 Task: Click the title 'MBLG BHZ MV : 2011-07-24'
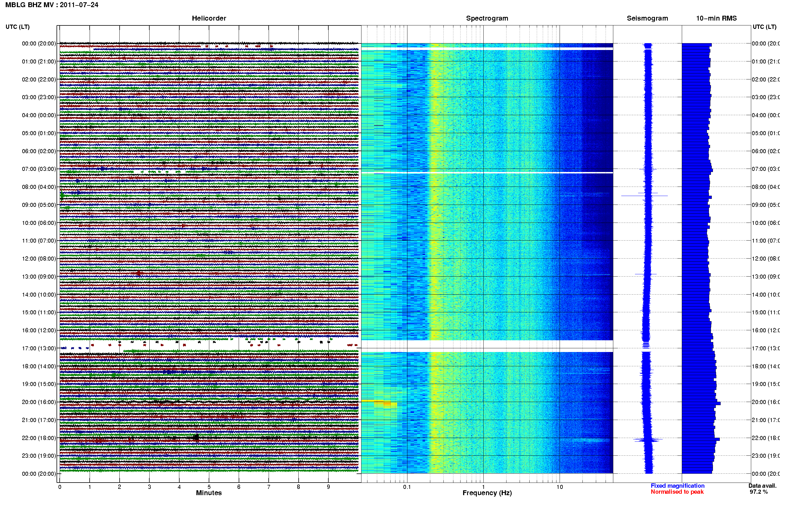coord(52,5)
